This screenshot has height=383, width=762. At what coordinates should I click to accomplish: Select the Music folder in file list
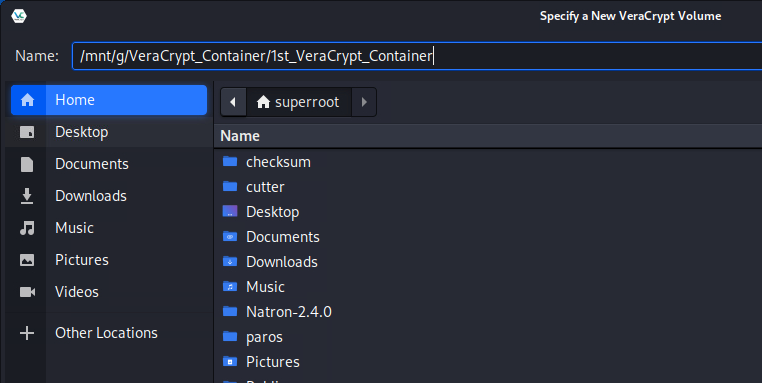pos(488,287)
